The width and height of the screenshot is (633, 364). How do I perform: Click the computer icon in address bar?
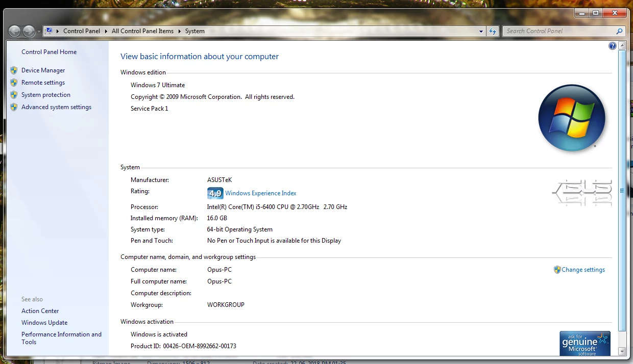click(49, 31)
